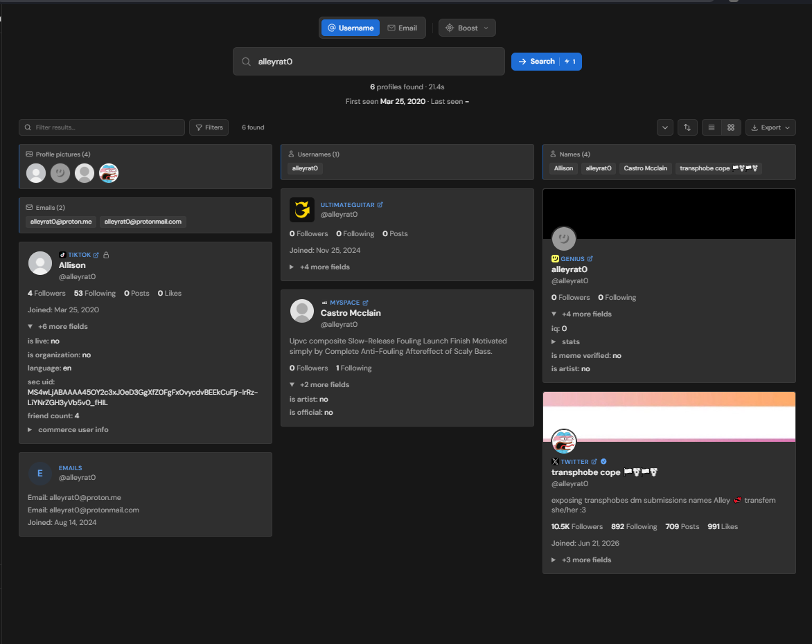This screenshot has width=812, height=644.
Task: Click the Twitter banner image
Action: tap(669, 417)
